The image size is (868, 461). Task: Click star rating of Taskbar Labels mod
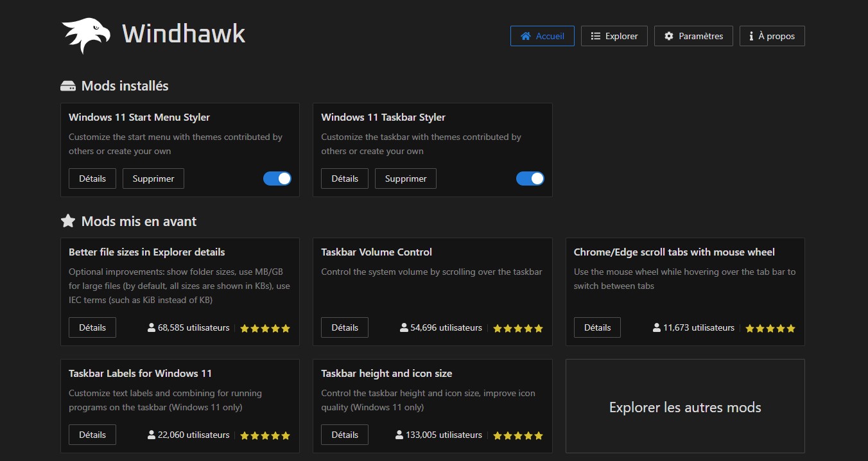(265, 435)
